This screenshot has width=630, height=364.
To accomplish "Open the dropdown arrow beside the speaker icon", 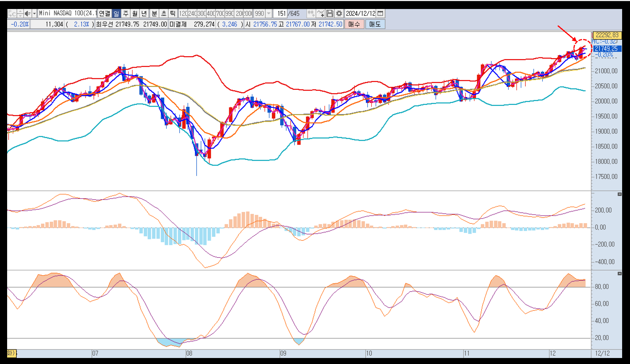I will (34, 13).
